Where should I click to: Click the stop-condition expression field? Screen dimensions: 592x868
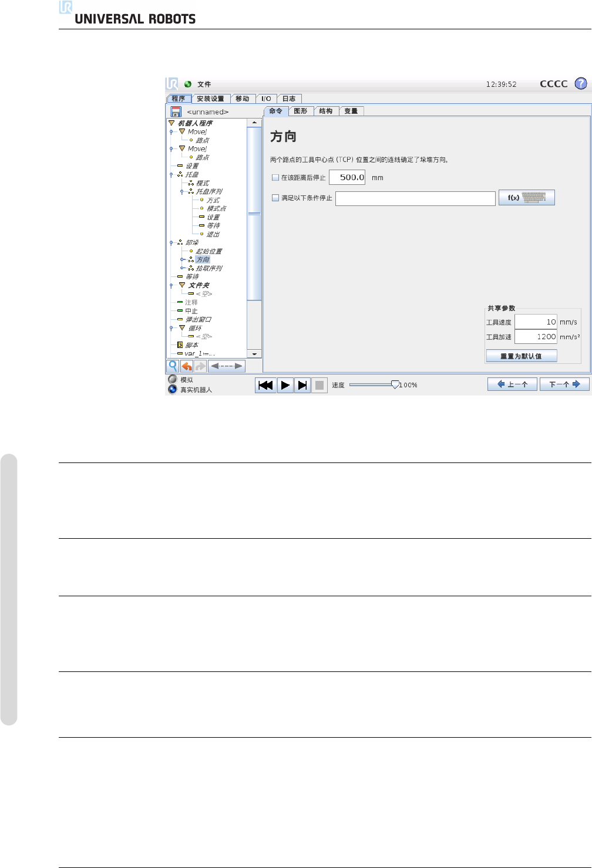click(415, 198)
